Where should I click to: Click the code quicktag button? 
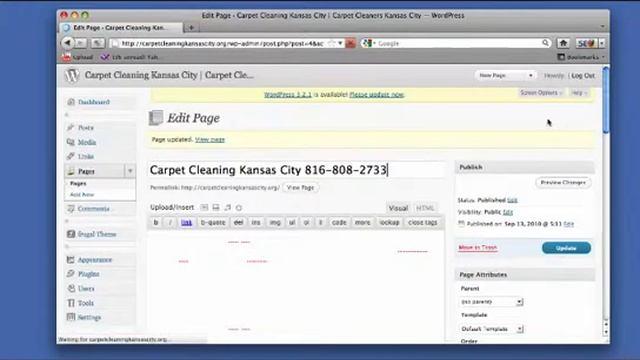coord(339,222)
